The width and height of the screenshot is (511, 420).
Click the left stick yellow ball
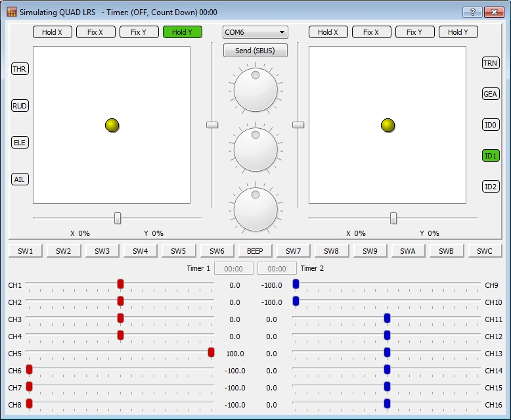tap(112, 126)
